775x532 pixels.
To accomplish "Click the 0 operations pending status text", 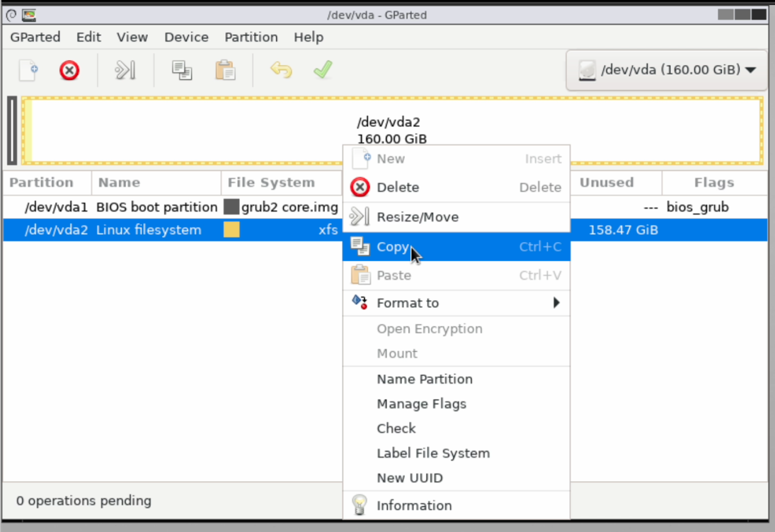I will [x=84, y=501].
